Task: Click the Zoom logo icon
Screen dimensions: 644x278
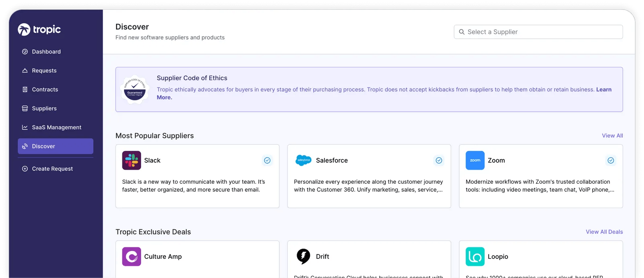Action: (x=475, y=160)
